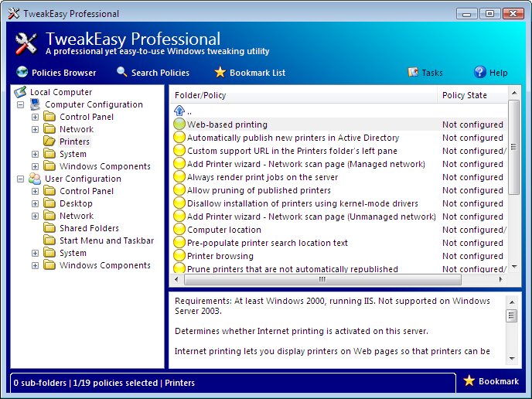Image resolution: width=532 pixels, height=399 pixels.
Task: Click the open folder icon for Printers
Action: click(x=49, y=142)
